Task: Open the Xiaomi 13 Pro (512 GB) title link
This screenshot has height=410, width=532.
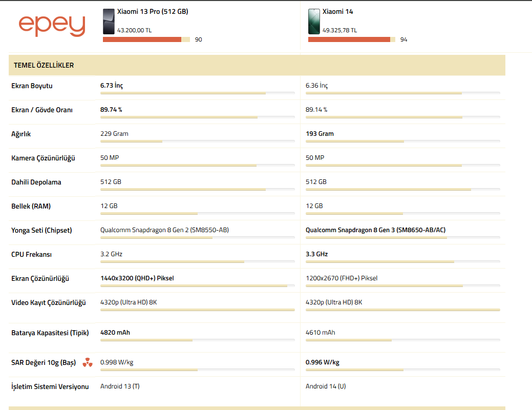Action: tap(153, 12)
